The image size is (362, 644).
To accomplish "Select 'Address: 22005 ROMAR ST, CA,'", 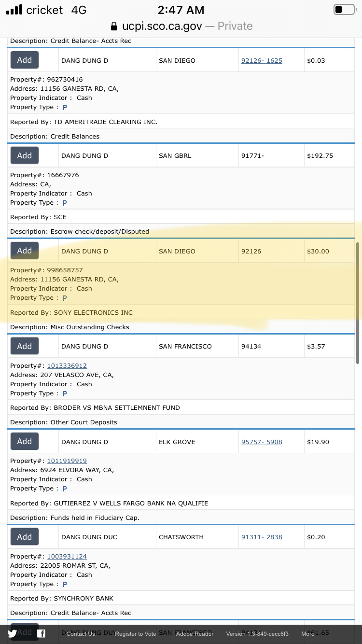I will [60, 565].
